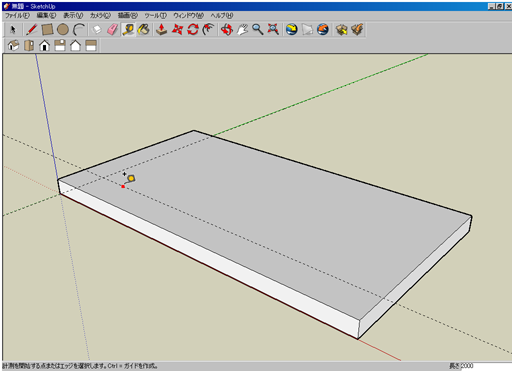Switch to Right view
This screenshot has width=512, height=371.
tap(60, 45)
